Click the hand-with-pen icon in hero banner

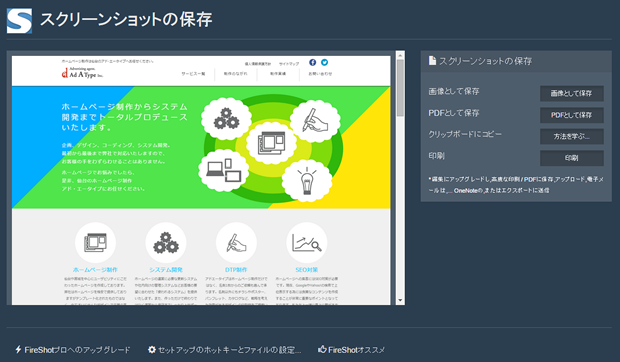(x=315, y=121)
